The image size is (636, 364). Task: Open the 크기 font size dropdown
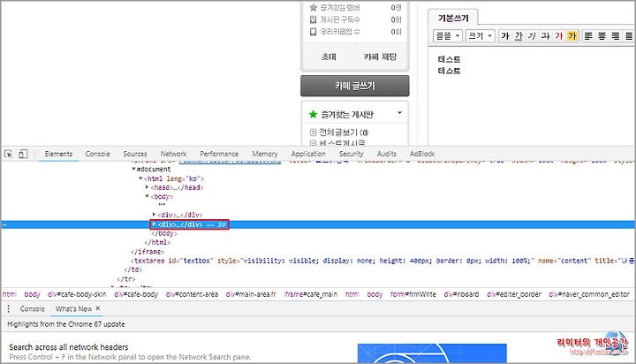(480, 35)
